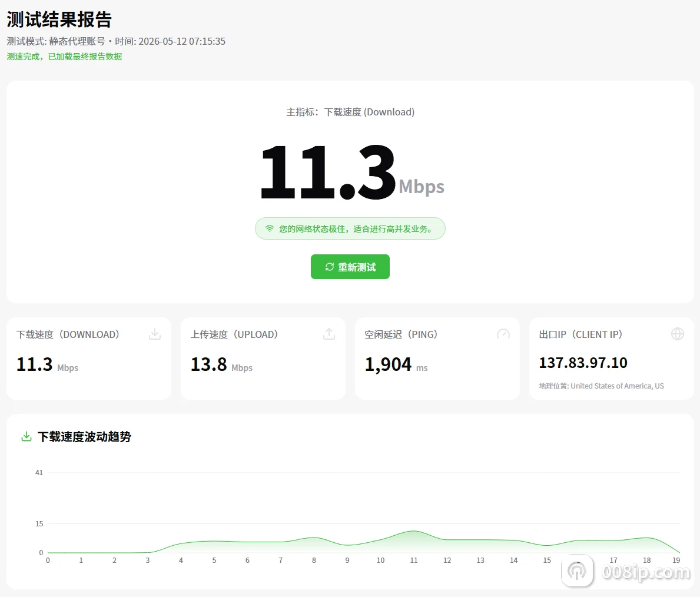Click the globe icon in 出口IP card

(x=677, y=334)
